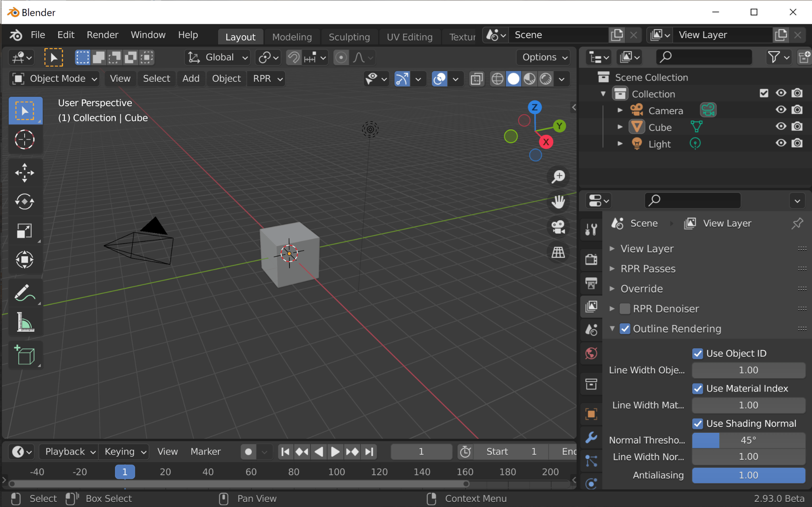Open the World properties tab
Screen dimensions: 812x507
[x=591, y=353]
